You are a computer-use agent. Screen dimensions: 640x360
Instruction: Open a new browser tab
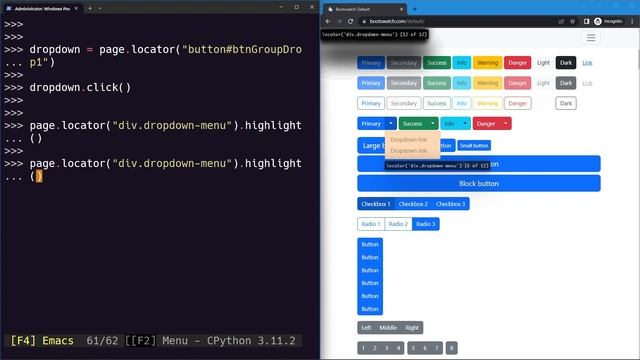pyautogui.click(x=415, y=9)
